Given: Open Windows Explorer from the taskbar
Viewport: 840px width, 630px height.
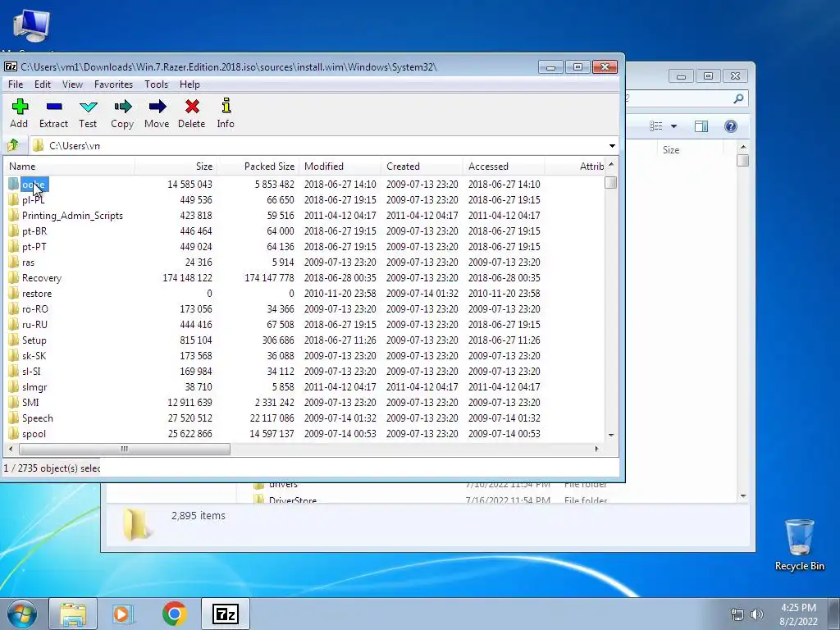Looking at the screenshot, I should 73,614.
